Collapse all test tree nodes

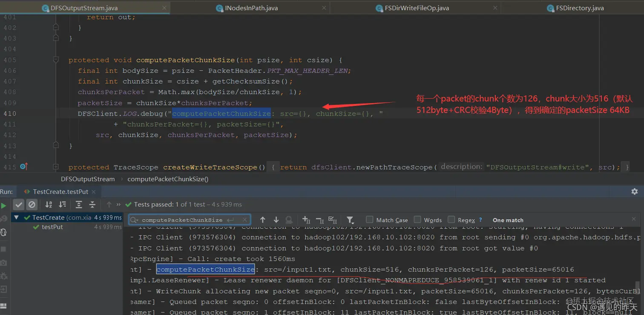[x=92, y=205]
